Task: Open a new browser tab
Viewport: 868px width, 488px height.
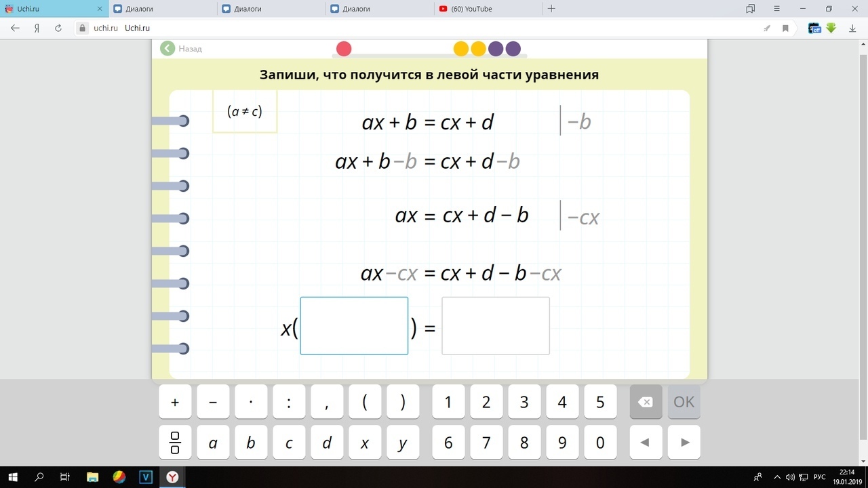Action: point(551,9)
